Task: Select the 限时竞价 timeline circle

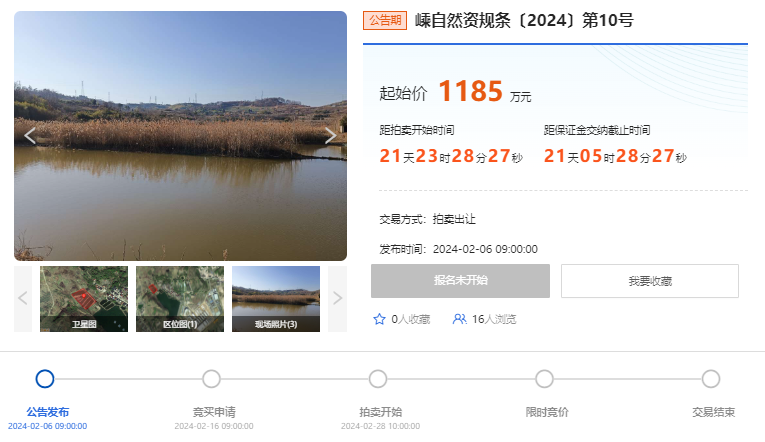Action: pyautogui.click(x=544, y=379)
